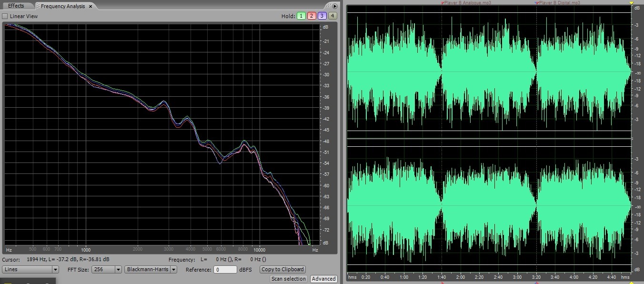Screen dimensions: 644x284
Task: Click the 10000 Hz axis label on frequency graph
Action: click(259, 250)
